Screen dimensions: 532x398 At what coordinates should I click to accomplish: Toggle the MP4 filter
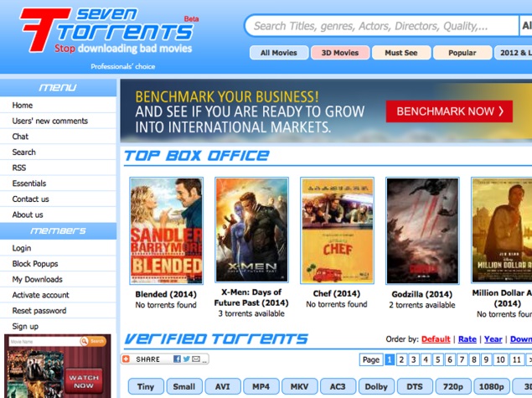pyautogui.click(x=261, y=386)
